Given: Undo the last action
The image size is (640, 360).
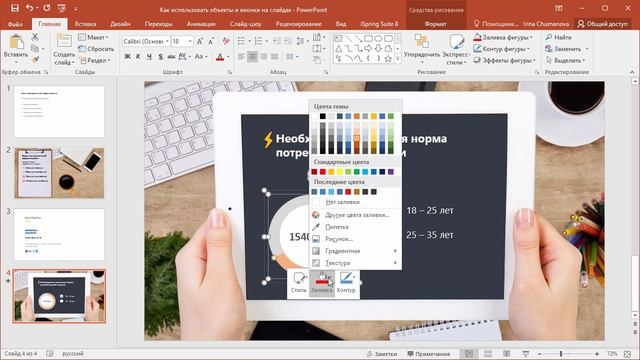Looking at the screenshot, I should pyautogui.click(x=29, y=8).
